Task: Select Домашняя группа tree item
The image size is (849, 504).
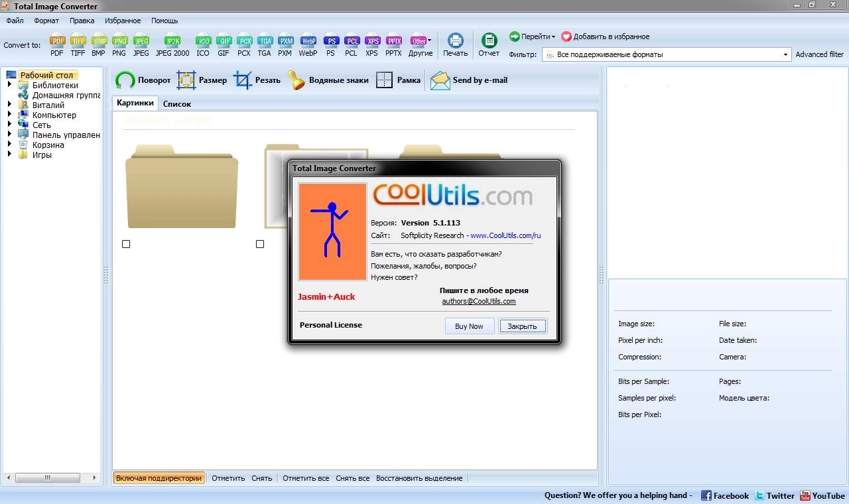Action: (x=66, y=95)
